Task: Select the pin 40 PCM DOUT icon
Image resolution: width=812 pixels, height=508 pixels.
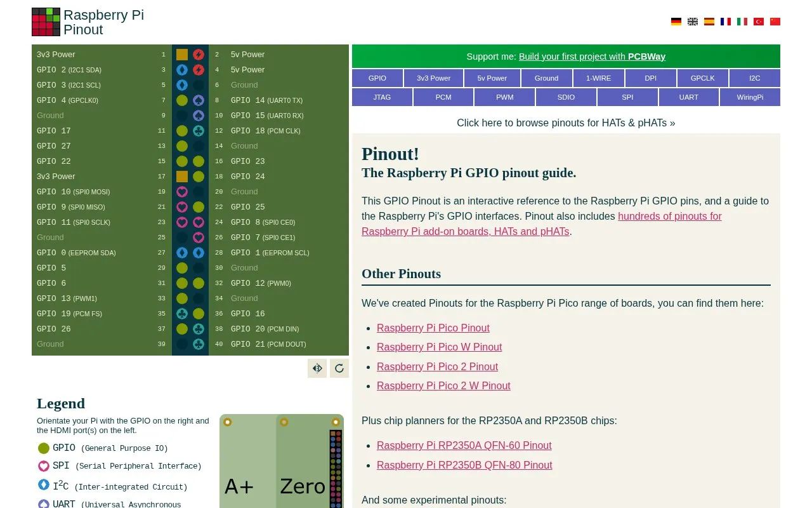Action: [199, 344]
